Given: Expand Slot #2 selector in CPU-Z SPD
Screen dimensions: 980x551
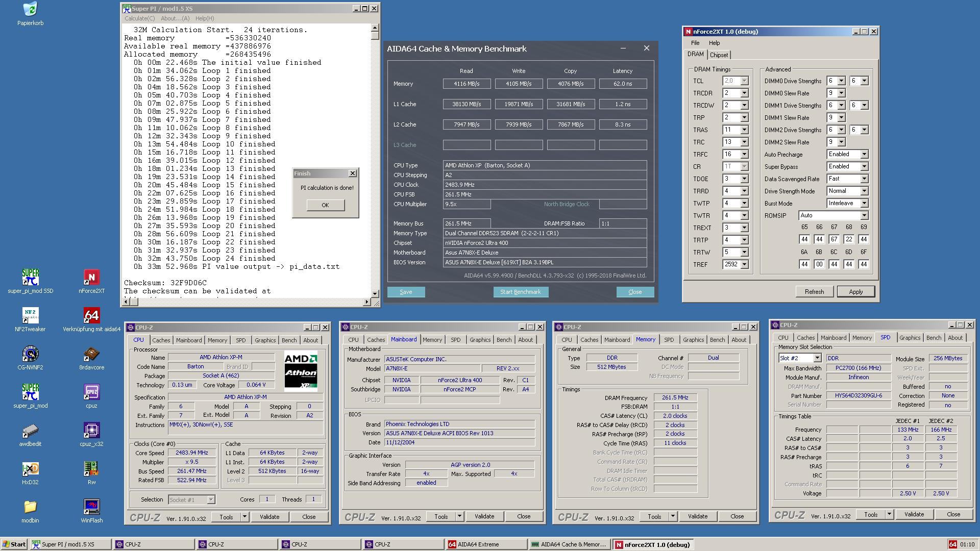Looking at the screenshot, I should point(817,358).
